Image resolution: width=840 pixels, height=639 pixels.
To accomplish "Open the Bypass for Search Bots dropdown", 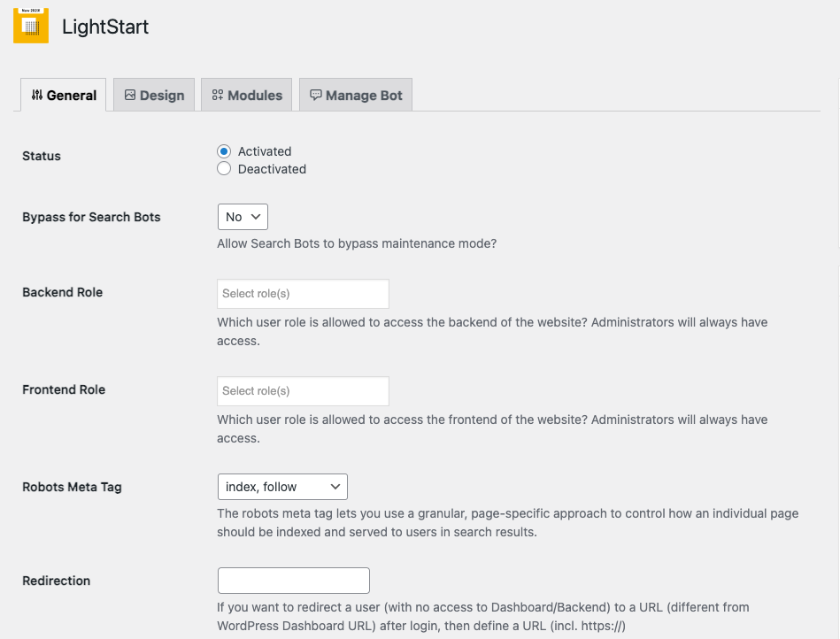I will [x=243, y=217].
